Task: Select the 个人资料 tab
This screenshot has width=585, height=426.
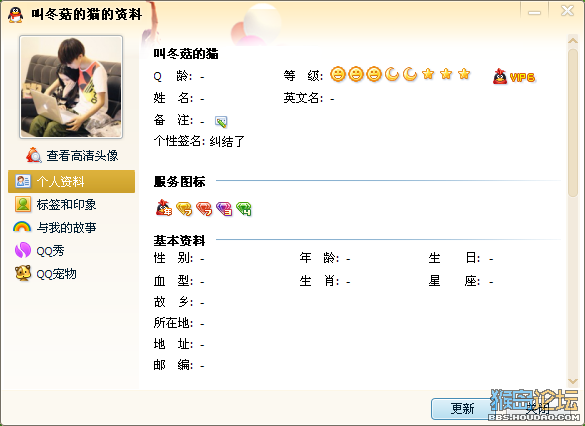Action: pos(71,182)
